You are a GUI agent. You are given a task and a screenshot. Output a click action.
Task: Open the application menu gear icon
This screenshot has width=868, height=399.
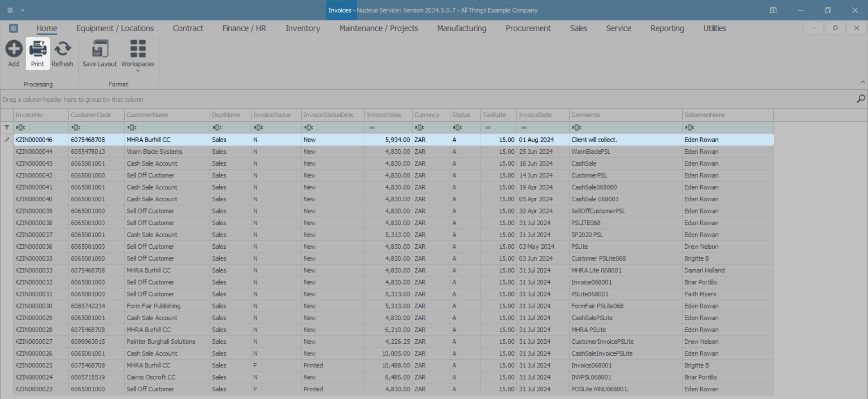pyautogui.click(x=14, y=28)
